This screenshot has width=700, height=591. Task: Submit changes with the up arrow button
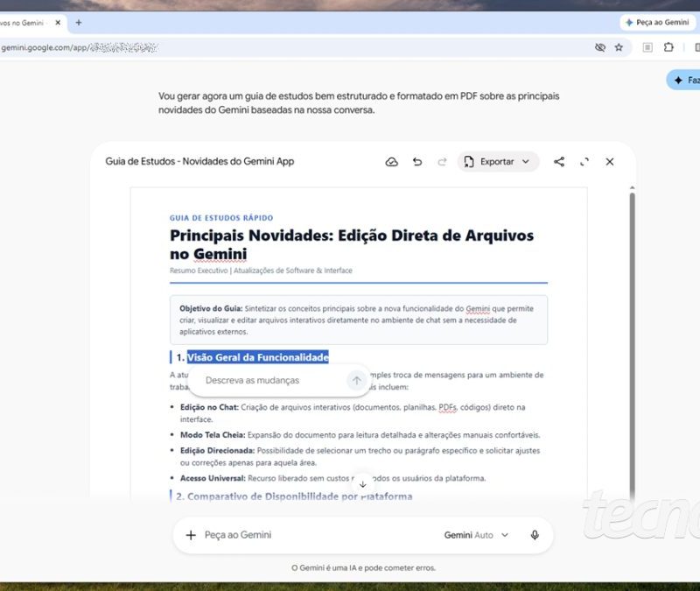coord(356,381)
